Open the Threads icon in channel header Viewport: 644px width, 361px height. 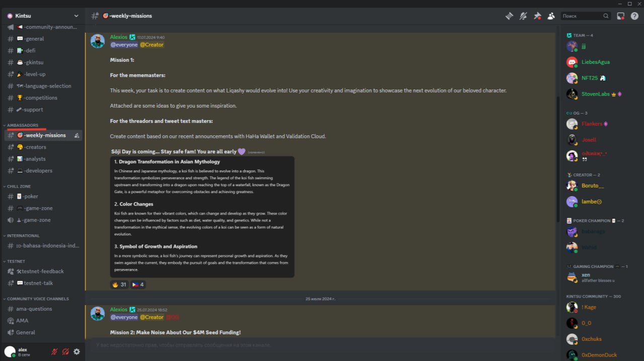[509, 16]
